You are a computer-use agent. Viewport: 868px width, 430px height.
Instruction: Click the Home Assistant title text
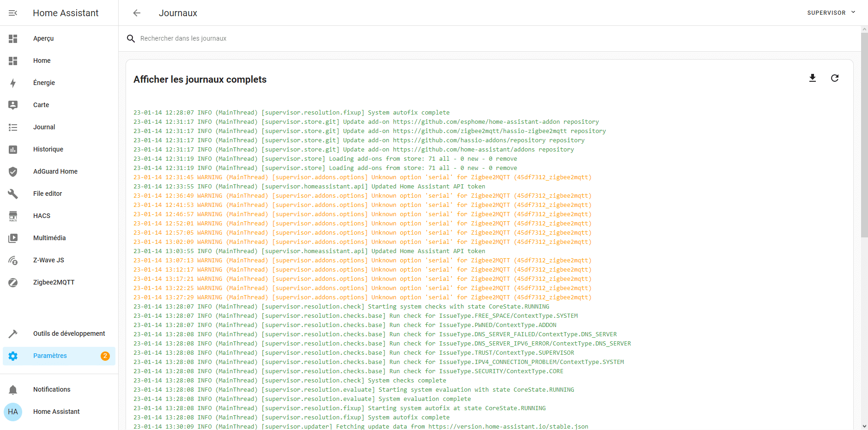(66, 13)
